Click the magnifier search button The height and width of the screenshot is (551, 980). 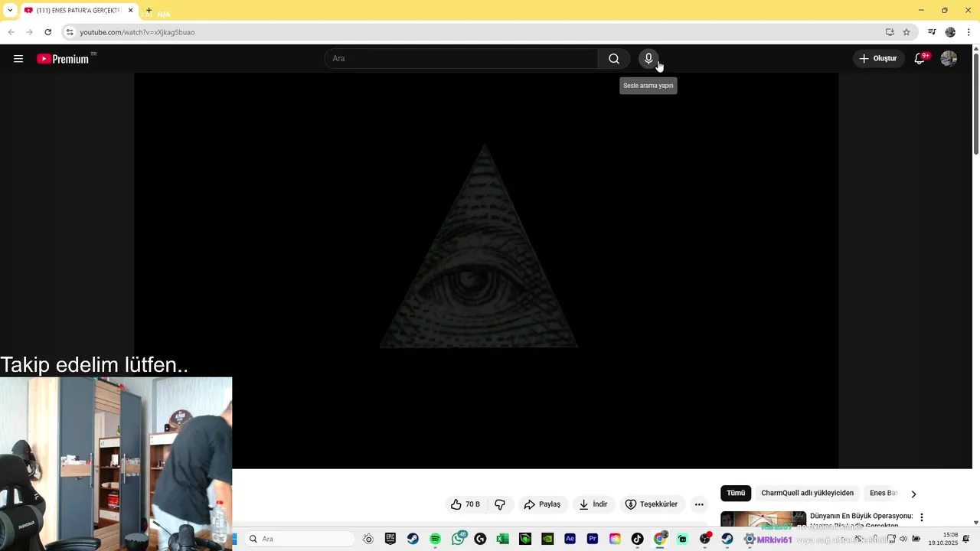point(614,59)
